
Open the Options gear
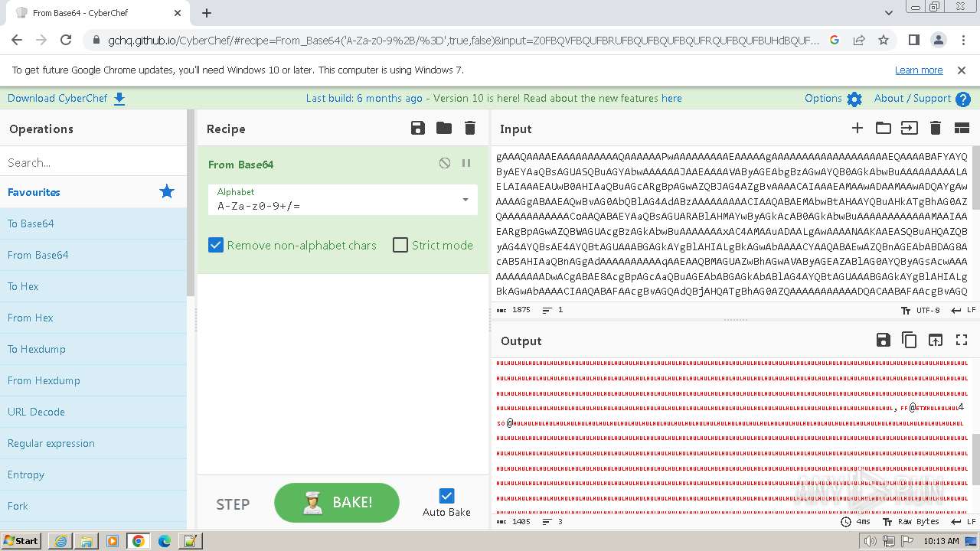click(x=854, y=99)
